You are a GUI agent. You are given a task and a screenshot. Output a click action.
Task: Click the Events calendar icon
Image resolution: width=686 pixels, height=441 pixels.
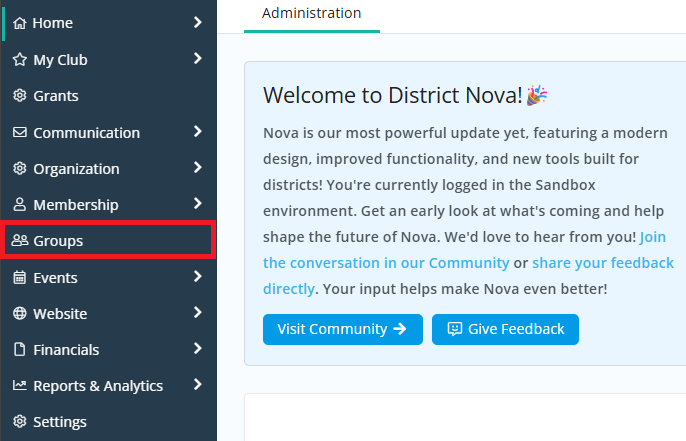pos(19,277)
